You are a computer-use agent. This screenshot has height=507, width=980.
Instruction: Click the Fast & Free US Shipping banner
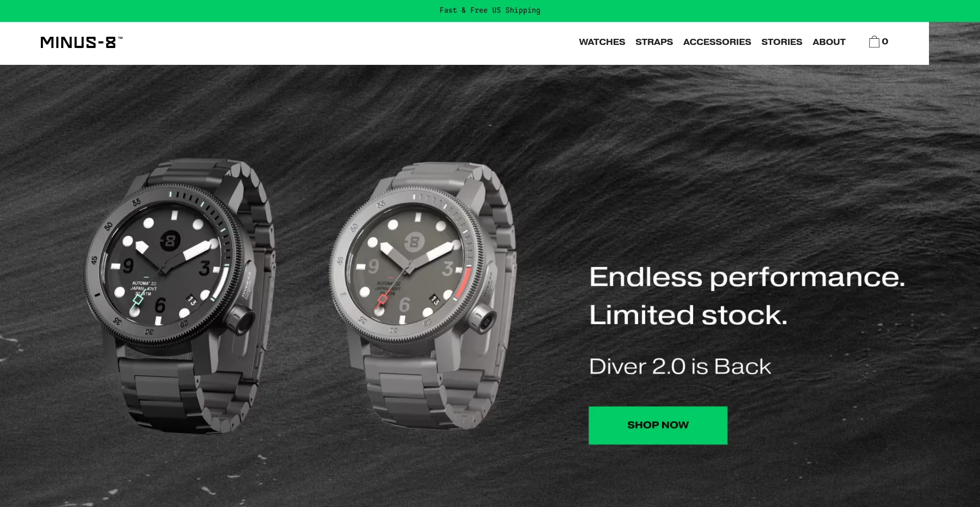click(x=490, y=10)
